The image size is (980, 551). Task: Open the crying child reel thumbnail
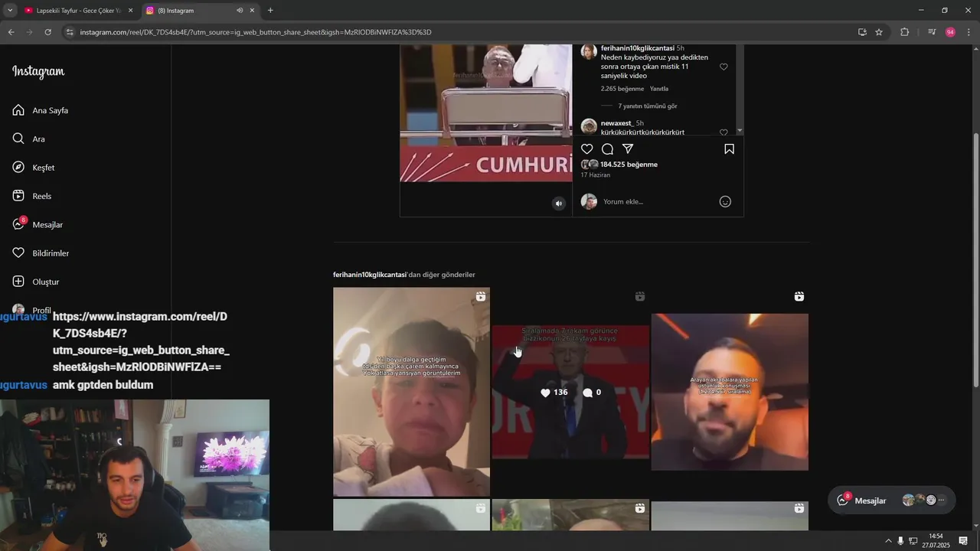pyautogui.click(x=411, y=392)
